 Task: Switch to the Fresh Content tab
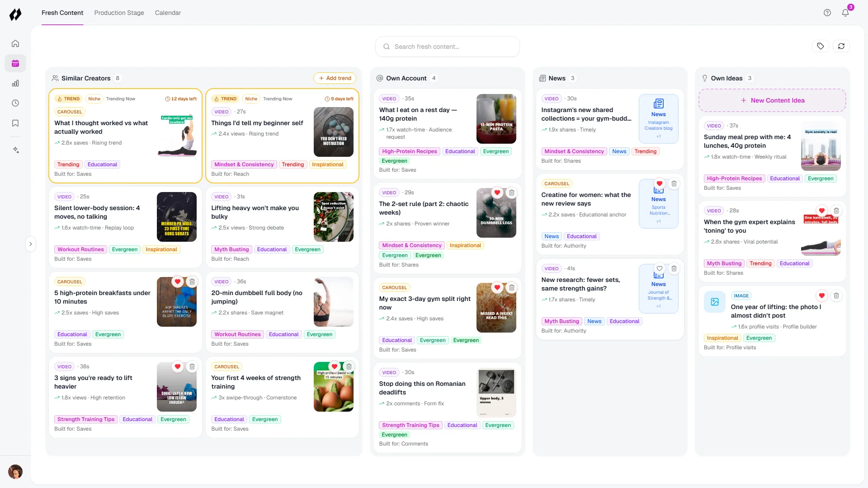(62, 13)
